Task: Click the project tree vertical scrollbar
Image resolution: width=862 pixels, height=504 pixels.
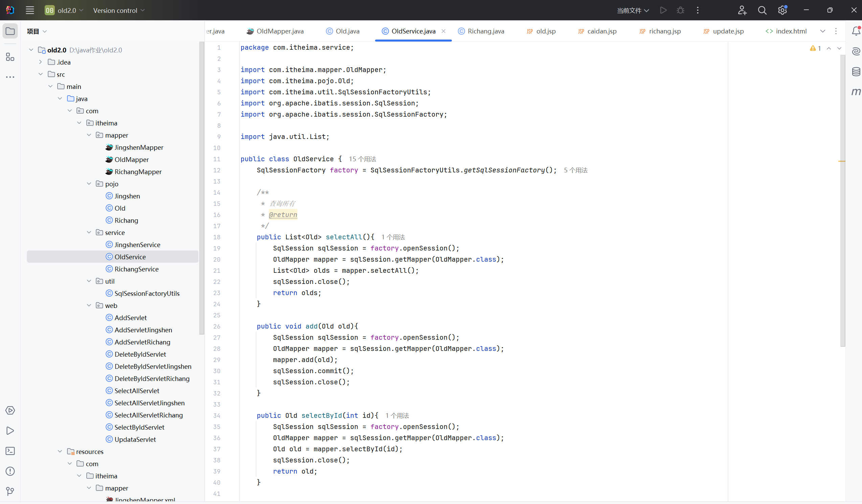Action: pos(202,188)
